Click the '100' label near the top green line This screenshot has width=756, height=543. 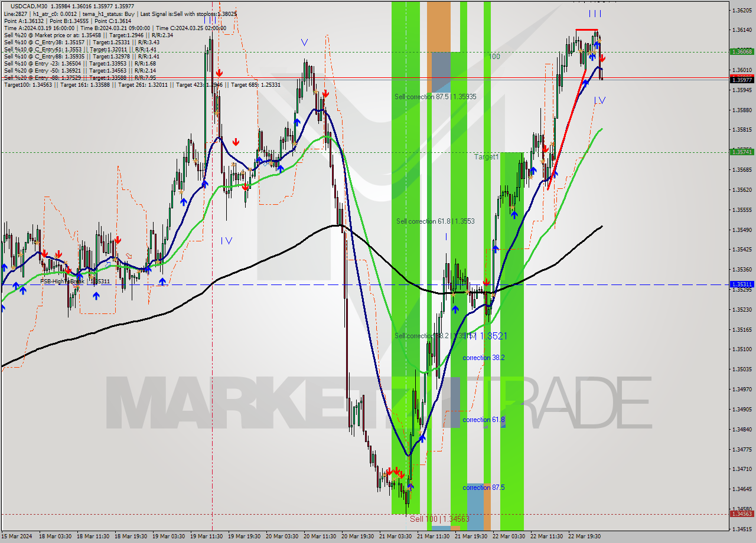click(x=495, y=57)
